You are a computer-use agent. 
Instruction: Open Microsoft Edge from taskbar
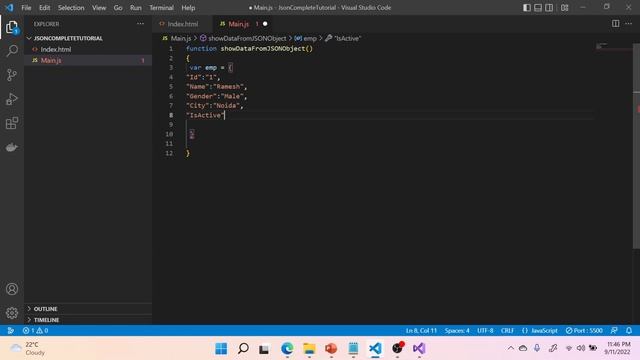click(287, 349)
